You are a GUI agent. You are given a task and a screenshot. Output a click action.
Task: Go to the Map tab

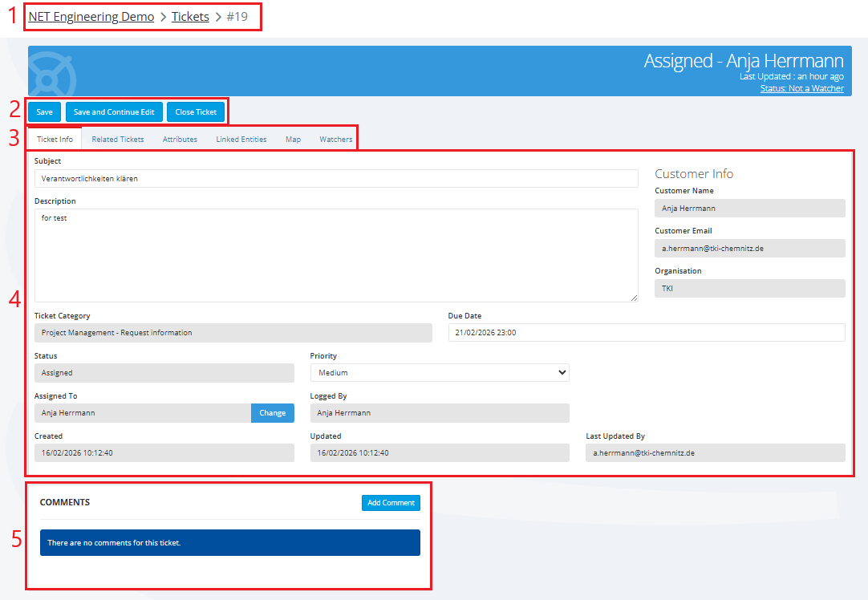tap(293, 140)
